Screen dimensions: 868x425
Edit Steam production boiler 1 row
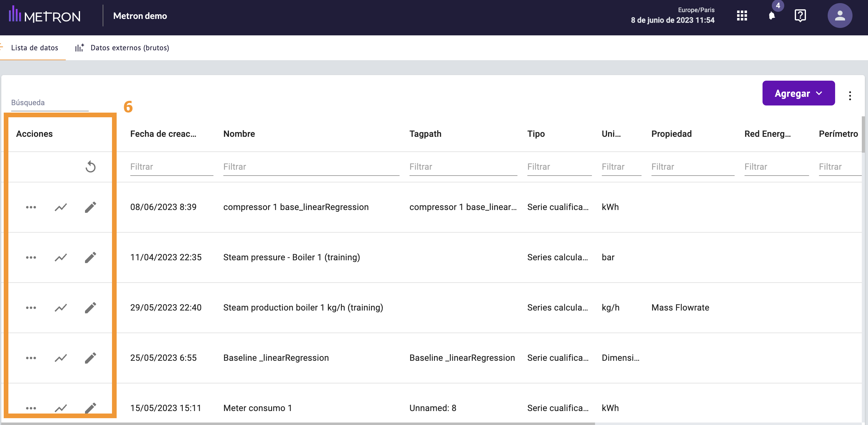click(90, 308)
